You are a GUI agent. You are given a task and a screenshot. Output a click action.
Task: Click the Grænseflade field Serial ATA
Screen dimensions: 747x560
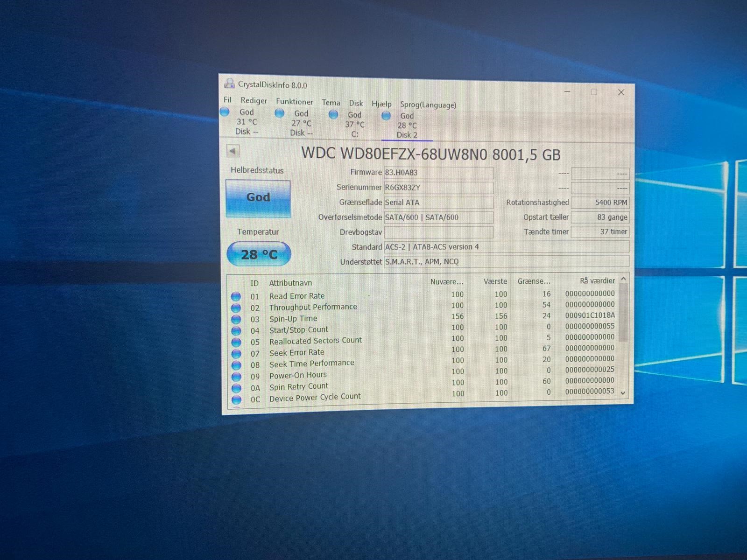(438, 203)
